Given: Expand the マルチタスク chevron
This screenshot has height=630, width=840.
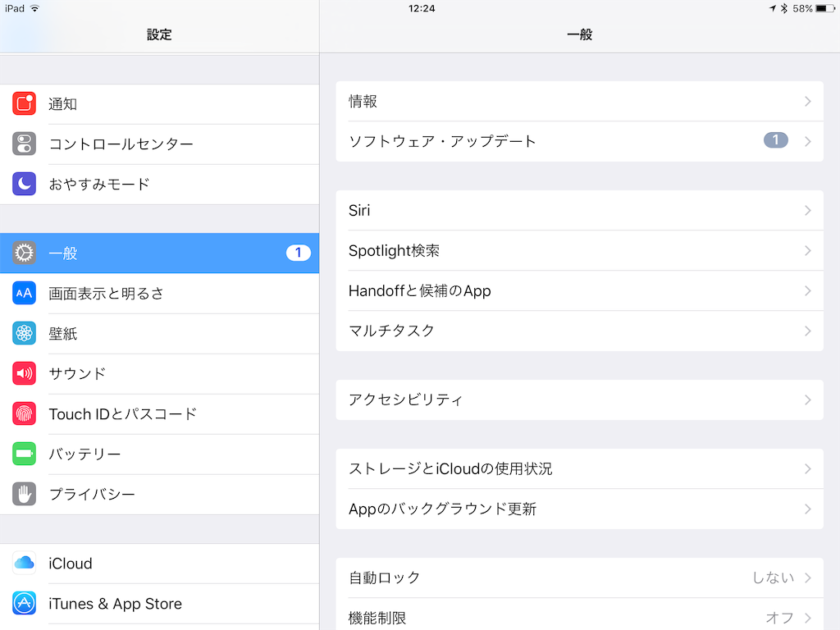Looking at the screenshot, I should coord(808,331).
